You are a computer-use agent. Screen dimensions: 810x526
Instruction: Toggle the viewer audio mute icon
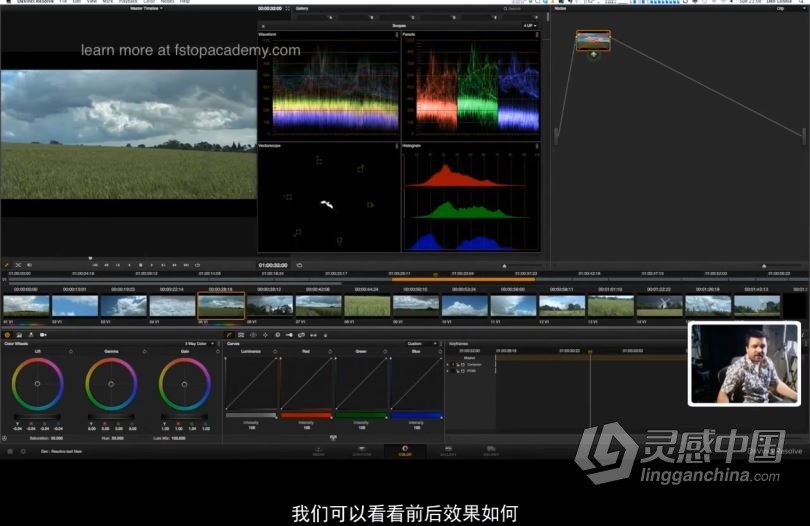point(29,265)
